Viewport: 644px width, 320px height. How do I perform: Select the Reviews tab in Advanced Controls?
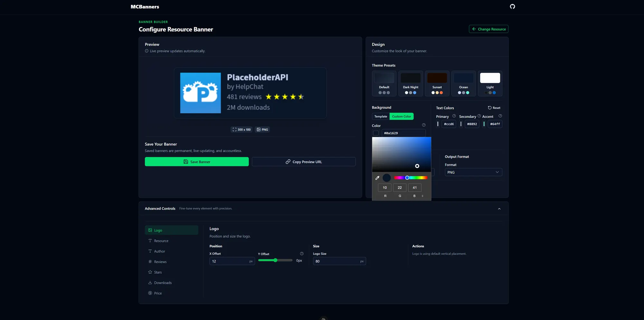[x=171, y=262]
